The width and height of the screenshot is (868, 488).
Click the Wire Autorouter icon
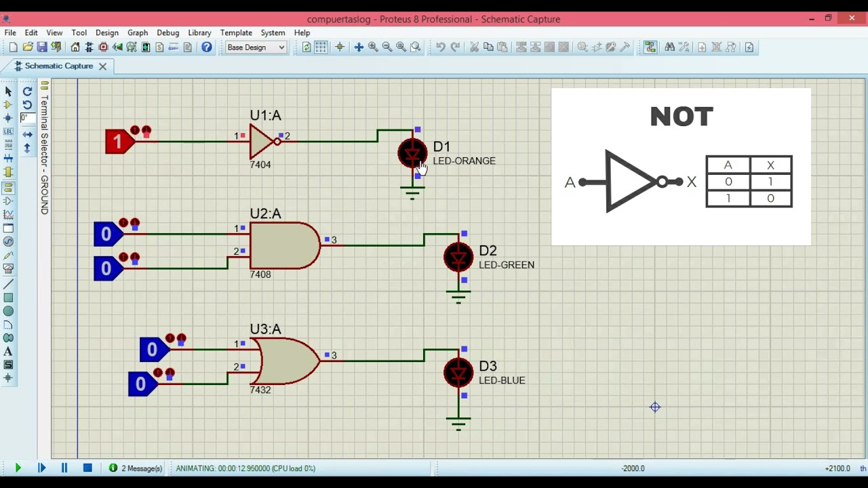click(650, 47)
